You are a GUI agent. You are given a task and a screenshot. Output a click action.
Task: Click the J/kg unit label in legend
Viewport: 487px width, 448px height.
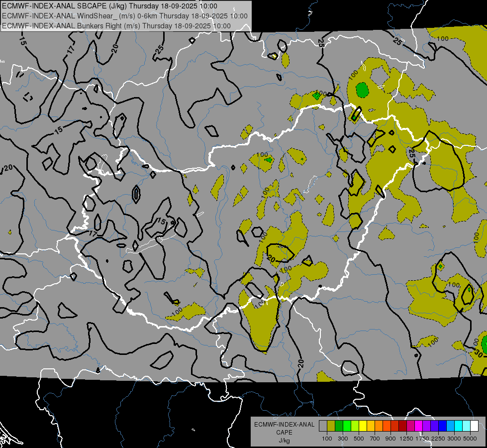(x=284, y=441)
